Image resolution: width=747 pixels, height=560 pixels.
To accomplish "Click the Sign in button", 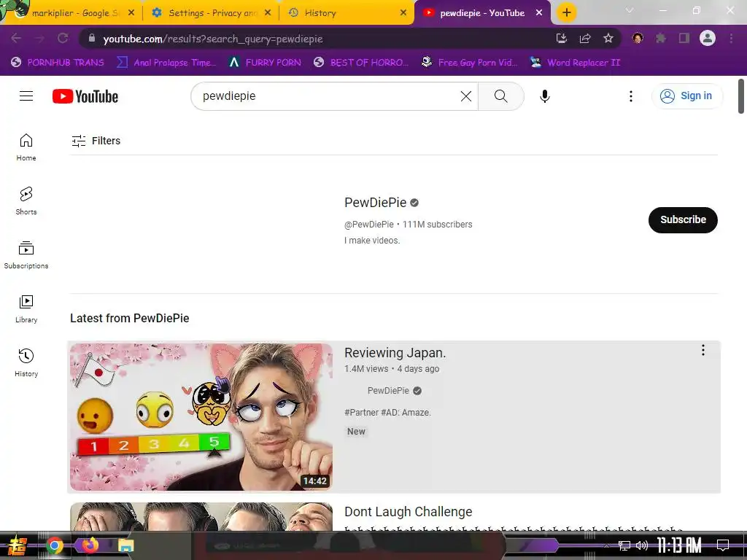I will point(686,96).
